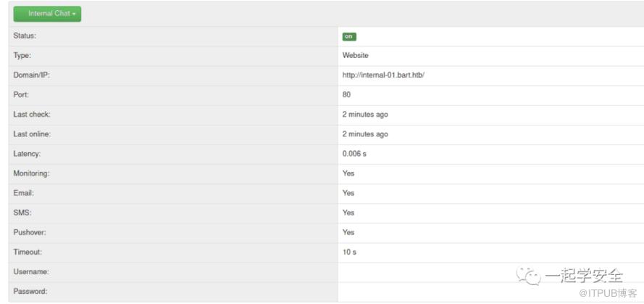Click the Email 'Yes' value
The image size is (644, 304).
click(x=348, y=193)
